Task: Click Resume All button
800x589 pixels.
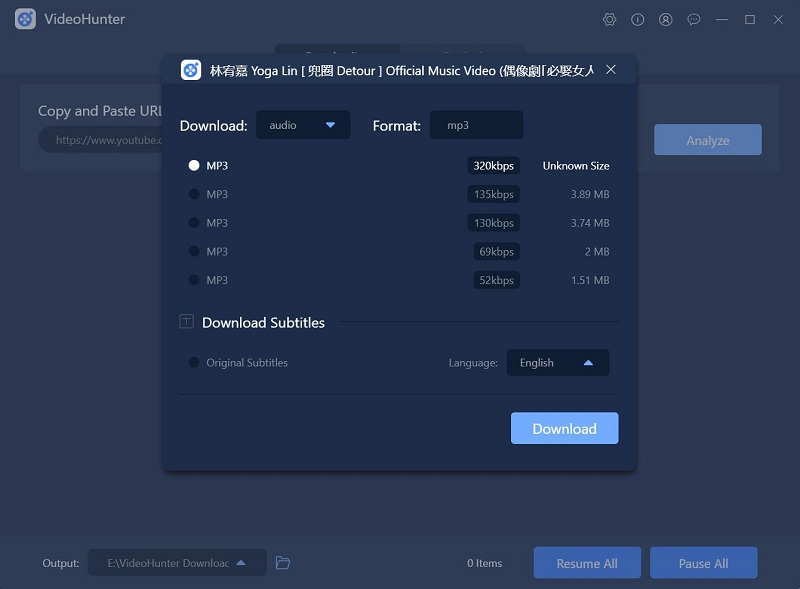Action: pos(587,563)
